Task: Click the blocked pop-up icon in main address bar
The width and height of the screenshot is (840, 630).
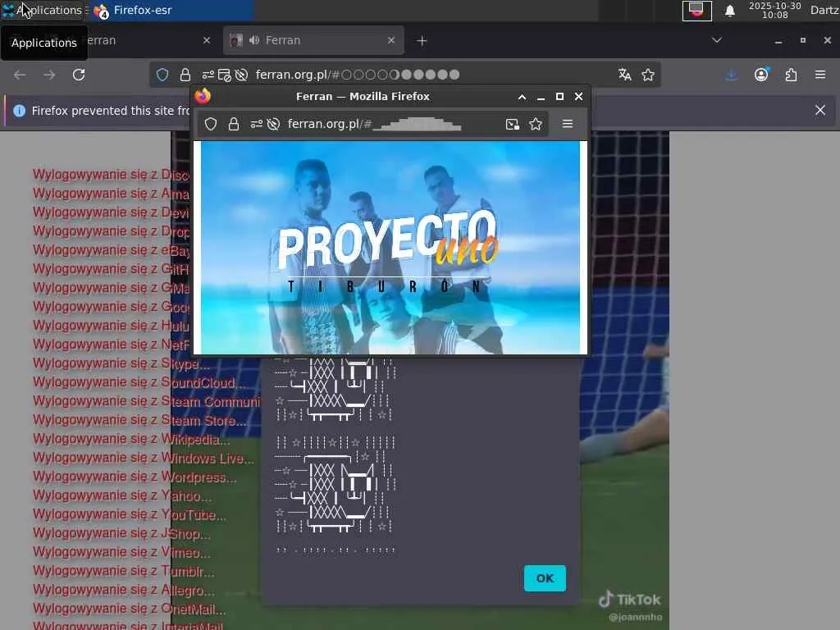Action: [x=225, y=75]
